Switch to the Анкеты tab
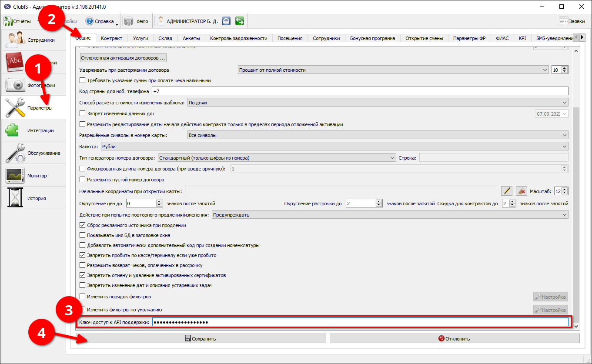The height and width of the screenshot is (364, 592). [x=191, y=38]
